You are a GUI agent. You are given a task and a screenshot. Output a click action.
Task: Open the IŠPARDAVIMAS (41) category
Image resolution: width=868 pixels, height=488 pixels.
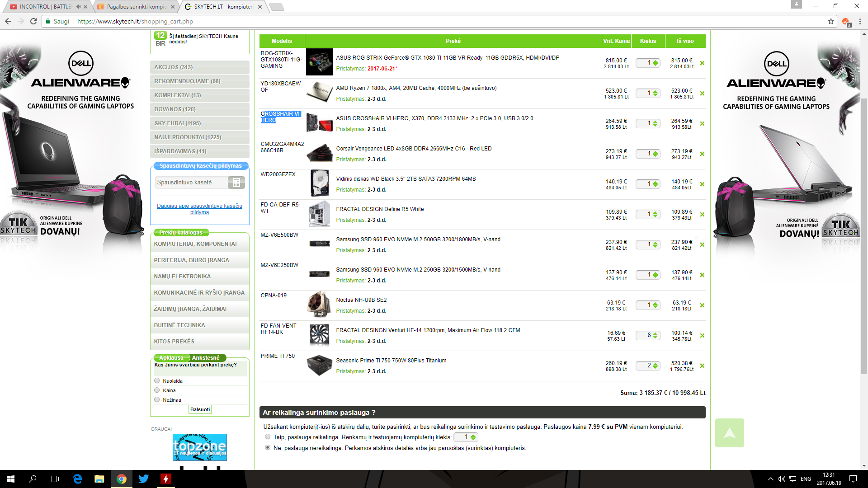tap(199, 151)
